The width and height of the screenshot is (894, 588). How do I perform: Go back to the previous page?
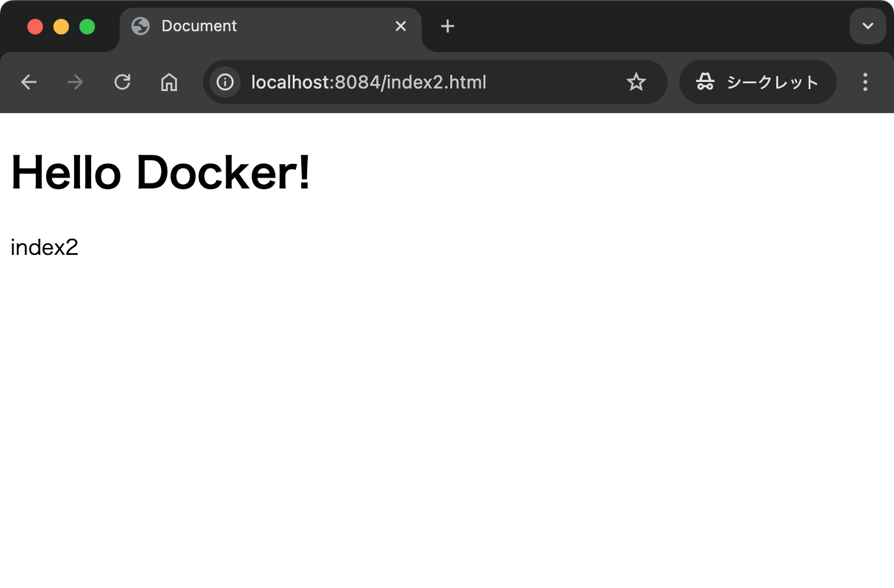click(x=29, y=82)
